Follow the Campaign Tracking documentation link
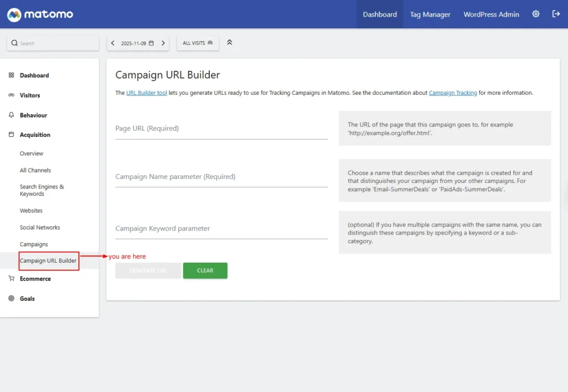Image resolution: width=568 pixels, height=392 pixels. click(x=453, y=93)
